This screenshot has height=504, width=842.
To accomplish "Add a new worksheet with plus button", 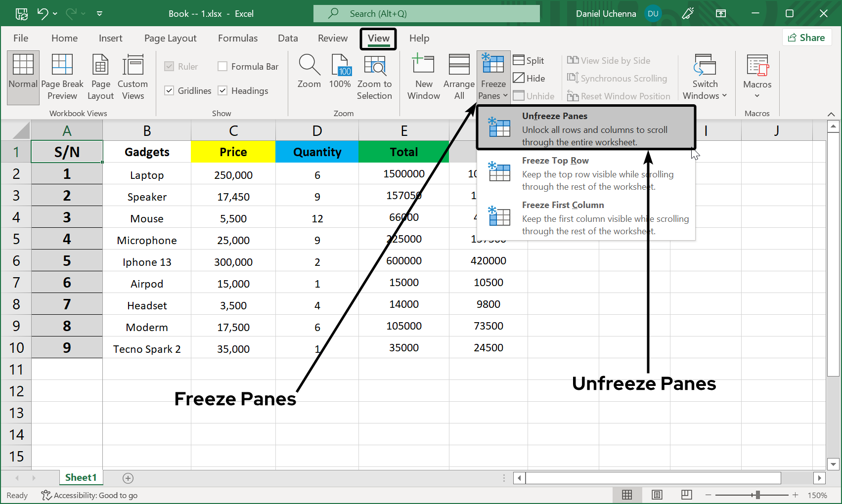I will coord(128,478).
